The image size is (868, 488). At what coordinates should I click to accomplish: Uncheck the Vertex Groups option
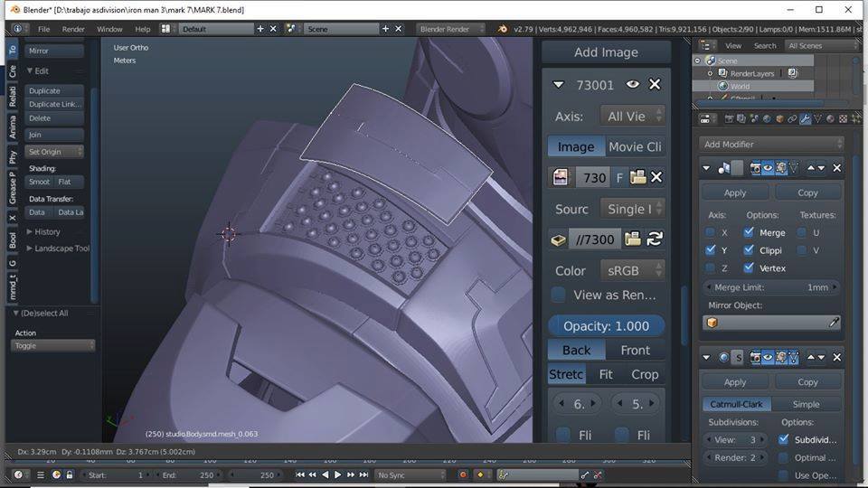click(x=749, y=267)
